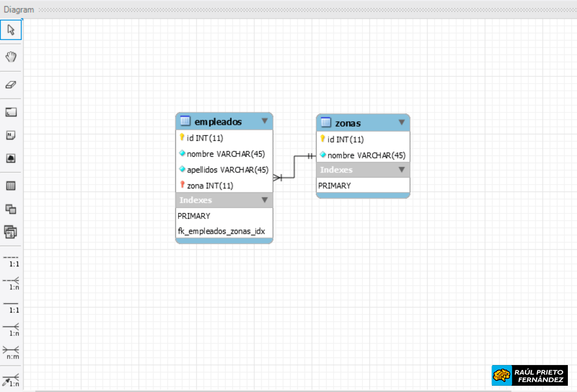Screen dimensions: 577x392
Task: Choose the place new view tool
Action: tap(11, 209)
